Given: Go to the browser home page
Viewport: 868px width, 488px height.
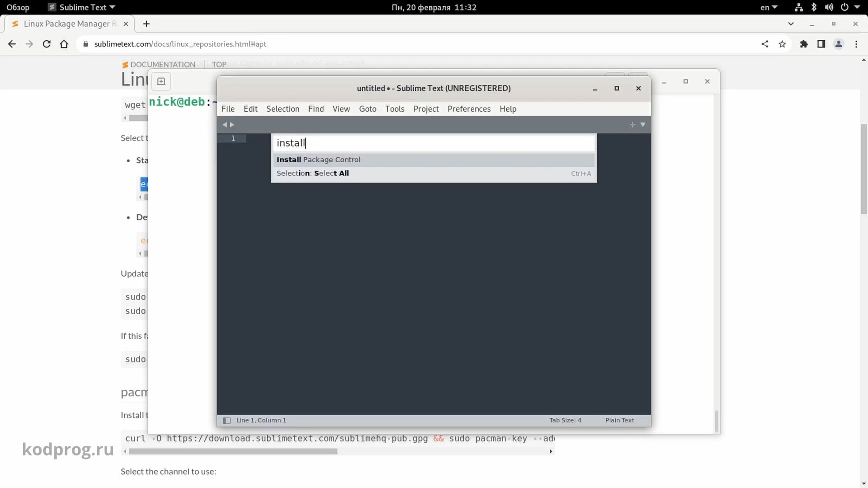Looking at the screenshot, I should click(x=64, y=44).
